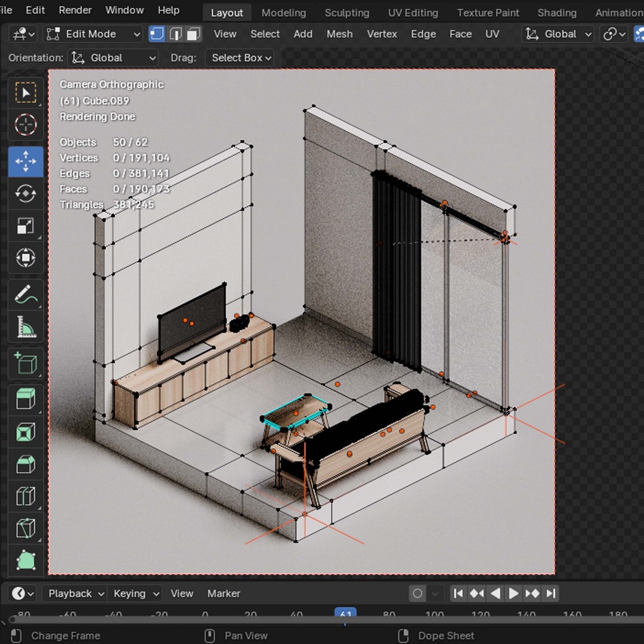This screenshot has width=644, height=644.
Task: Activate the Extrude Region tool
Action: pyautogui.click(x=26, y=399)
